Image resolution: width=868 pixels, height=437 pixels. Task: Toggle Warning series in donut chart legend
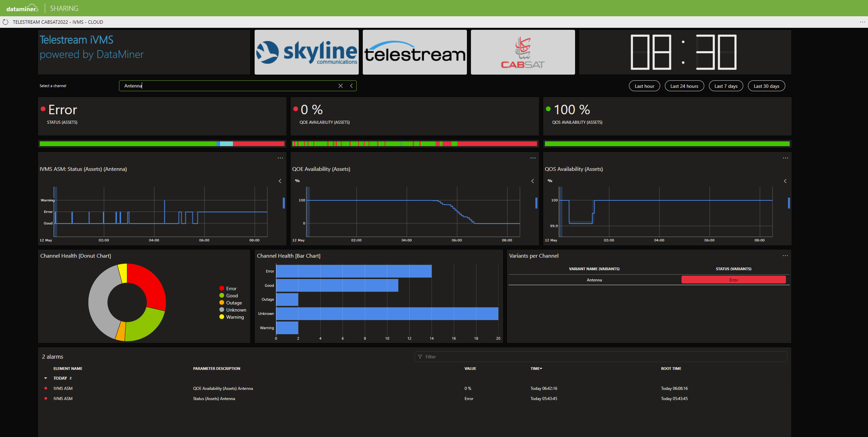point(232,317)
